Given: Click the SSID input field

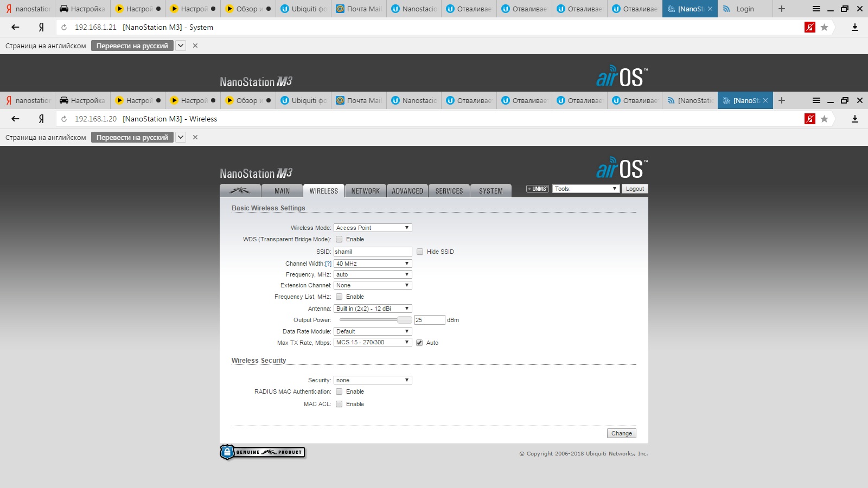Looking at the screenshot, I should click(373, 252).
